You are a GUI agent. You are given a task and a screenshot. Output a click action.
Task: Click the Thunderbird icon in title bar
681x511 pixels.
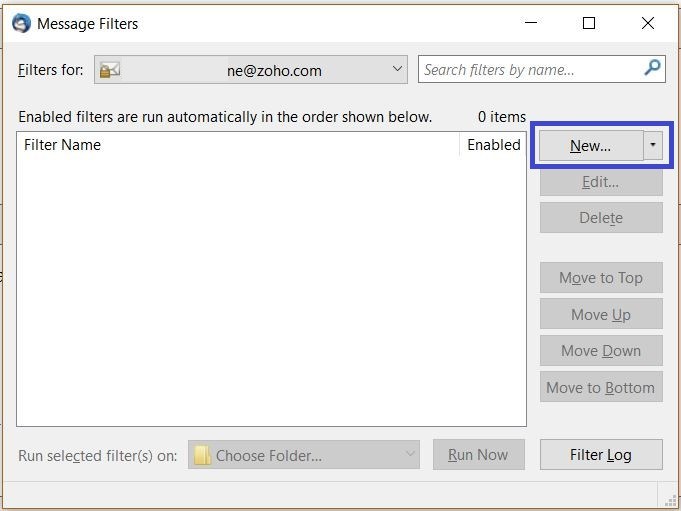coord(21,23)
